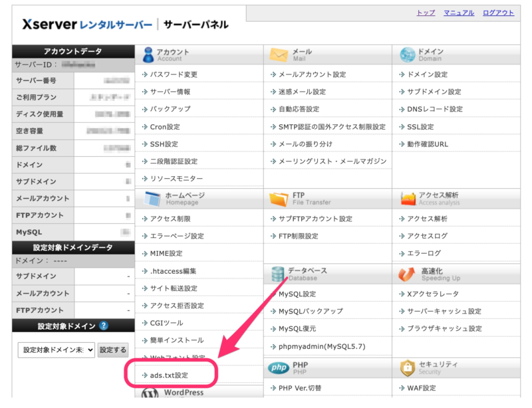Screen dimensions: 532x408
Task: Open 動作確認URL
Action: click(428, 144)
